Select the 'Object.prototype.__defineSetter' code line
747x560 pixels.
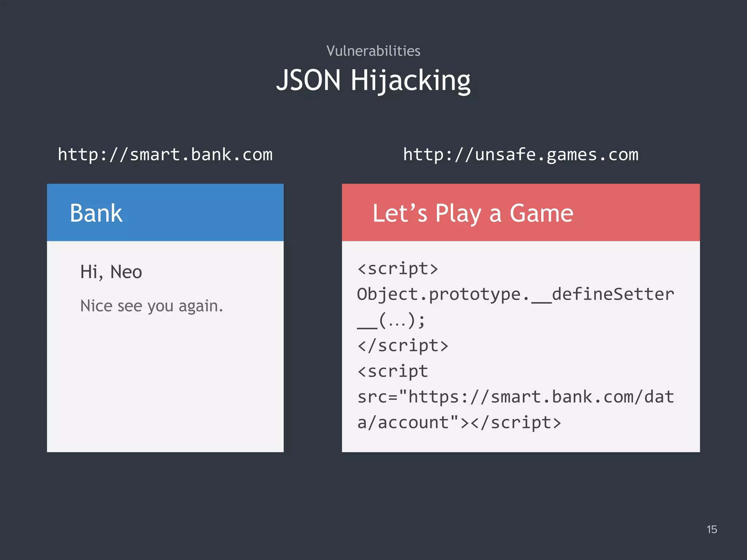click(x=516, y=295)
